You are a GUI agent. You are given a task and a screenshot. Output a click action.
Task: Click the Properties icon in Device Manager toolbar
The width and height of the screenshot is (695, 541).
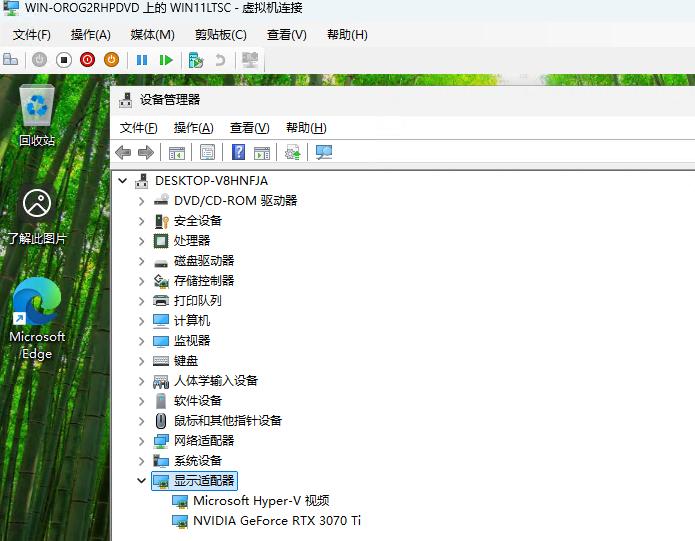pos(207,152)
